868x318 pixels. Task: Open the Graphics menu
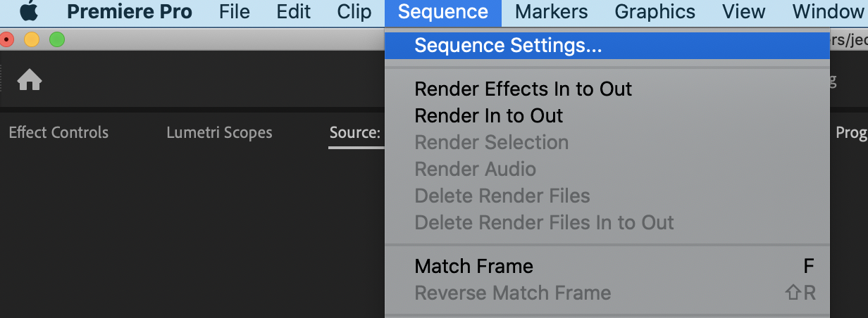[655, 12]
